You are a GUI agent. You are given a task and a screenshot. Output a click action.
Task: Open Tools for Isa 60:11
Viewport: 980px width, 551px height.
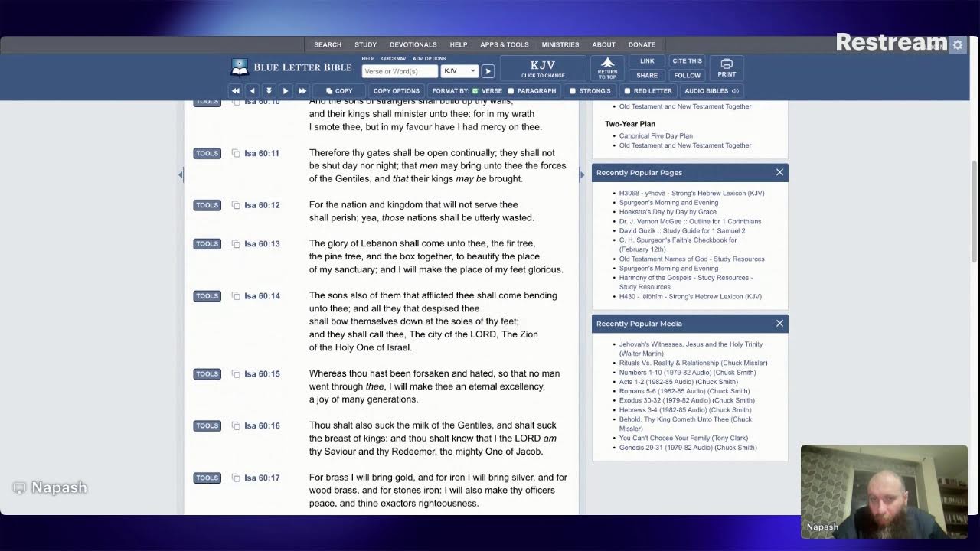coord(207,153)
